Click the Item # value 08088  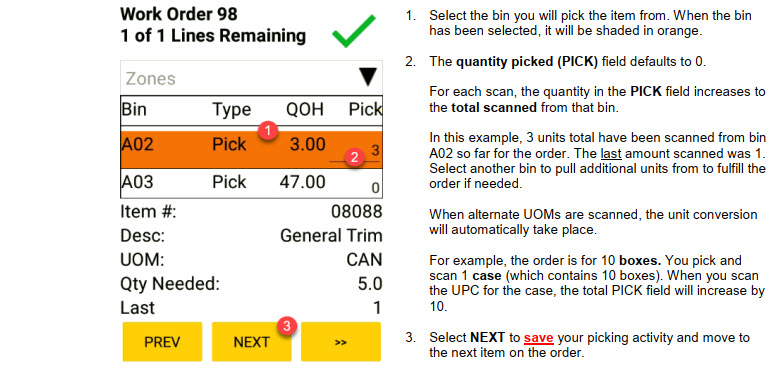[x=357, y=212]
